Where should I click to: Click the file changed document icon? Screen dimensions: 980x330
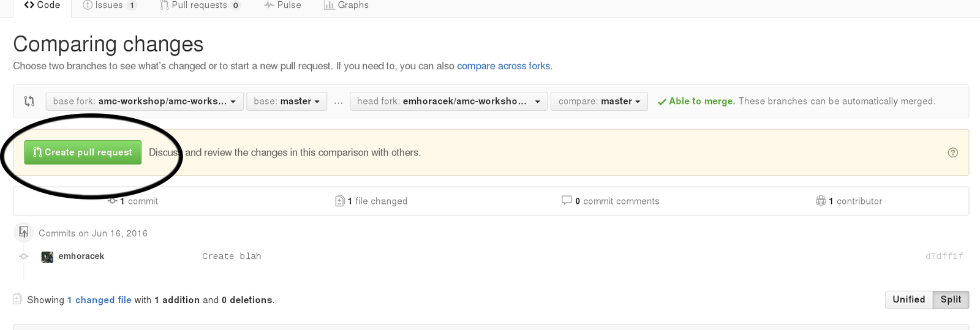coord(340,201)
